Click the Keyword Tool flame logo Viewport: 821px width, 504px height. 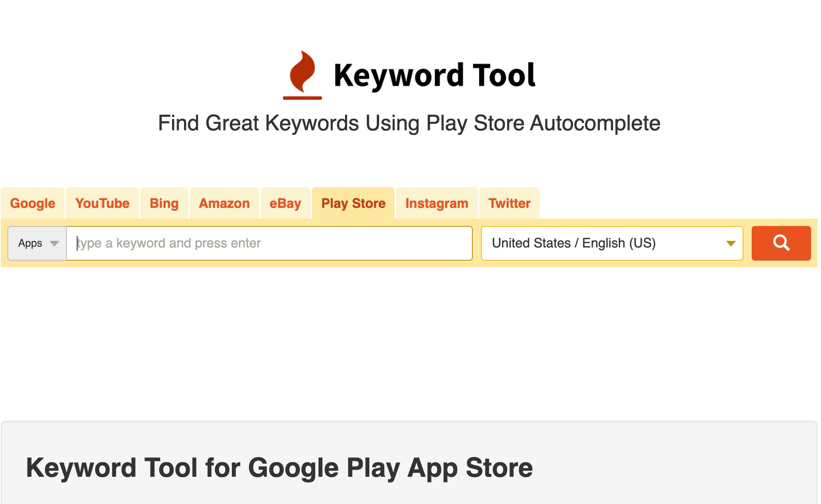click(x=302, y=75)
